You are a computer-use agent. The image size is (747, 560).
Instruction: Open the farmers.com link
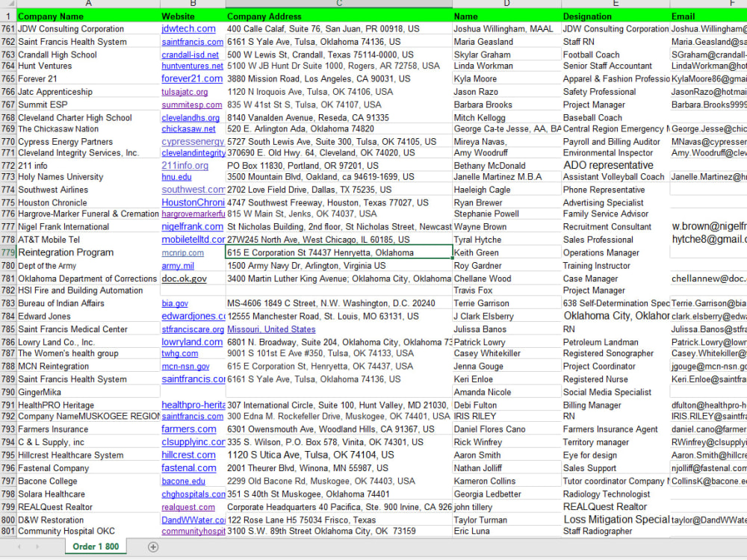189,429
